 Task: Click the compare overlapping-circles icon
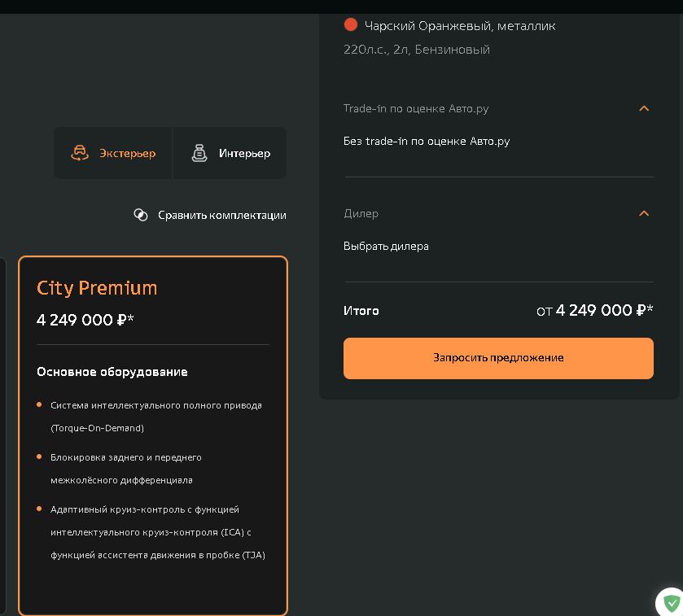pos(141,215)
